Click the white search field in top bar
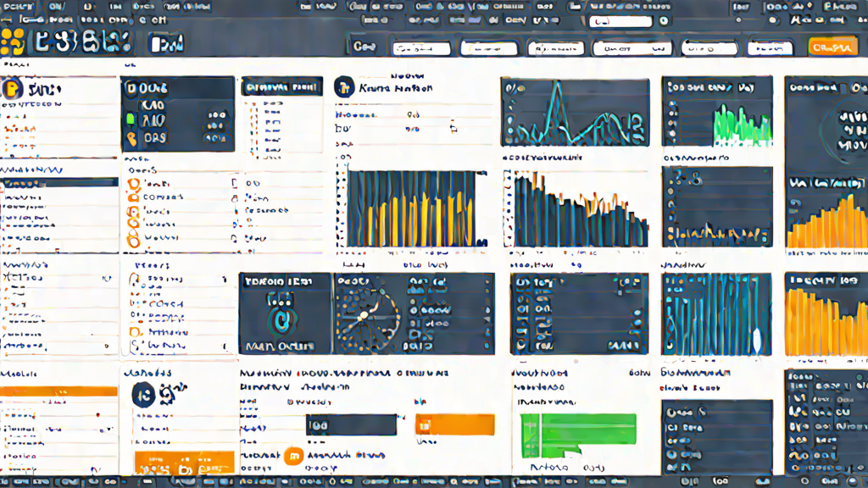The image size is (868, 488). tap(620, 21)
